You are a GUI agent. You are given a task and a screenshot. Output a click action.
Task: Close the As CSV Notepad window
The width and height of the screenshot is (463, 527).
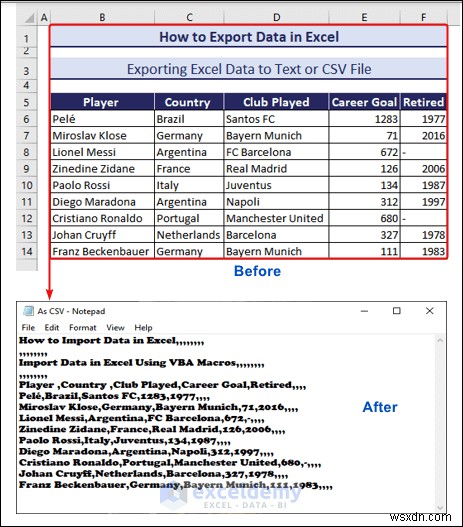(429, 311)
